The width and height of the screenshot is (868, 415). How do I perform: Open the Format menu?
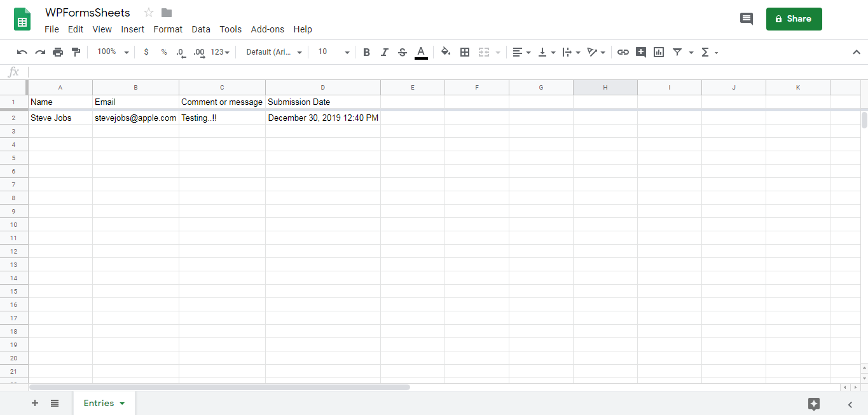[168, 29]
